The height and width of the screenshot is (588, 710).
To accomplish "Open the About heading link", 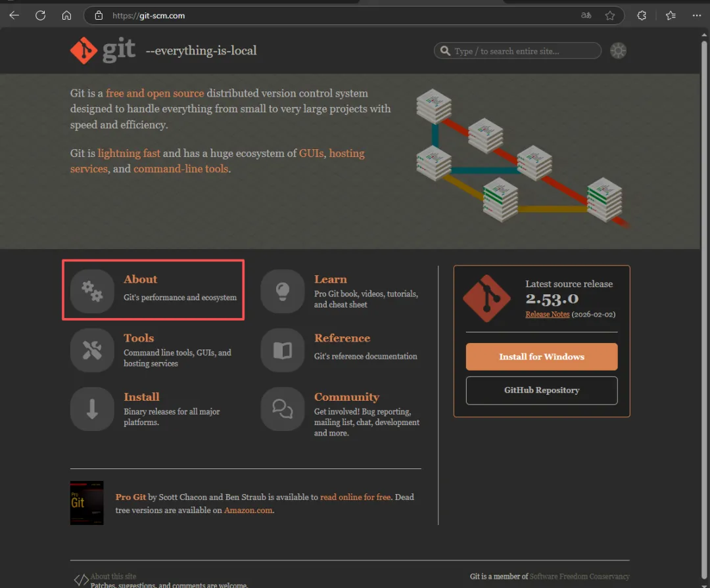I will [x=141, y=279].
